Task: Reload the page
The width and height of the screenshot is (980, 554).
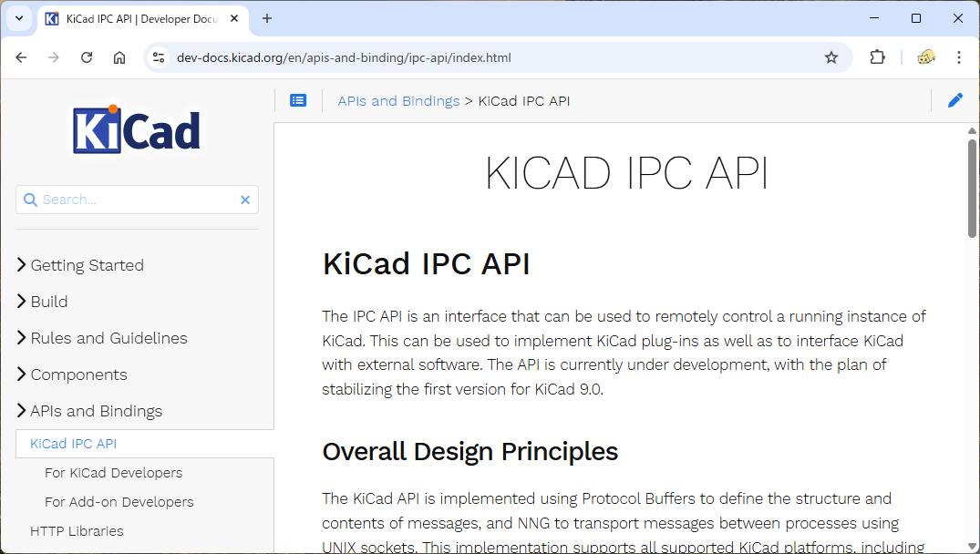Action: coord(87,57)
